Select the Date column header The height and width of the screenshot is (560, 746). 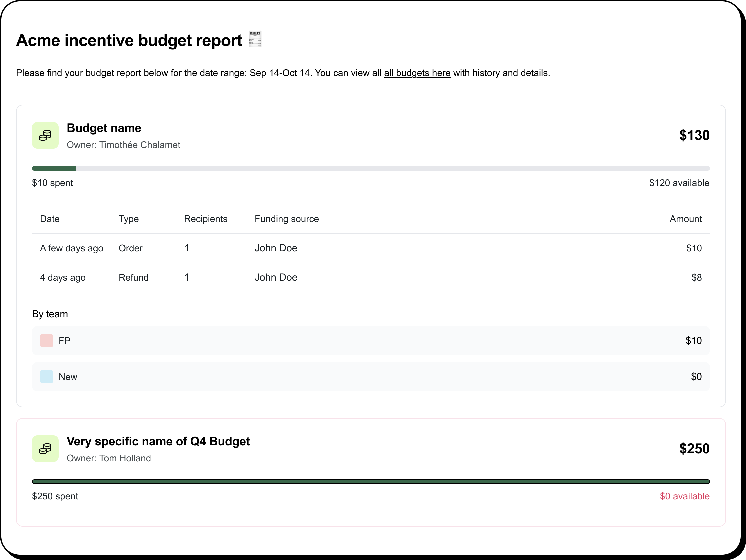[50, 219]
